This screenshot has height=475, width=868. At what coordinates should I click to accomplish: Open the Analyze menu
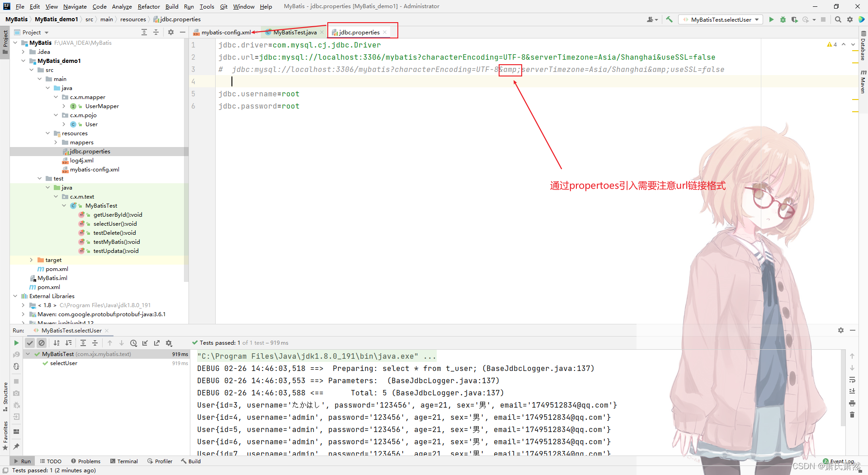pyautogui.click(x=122, y=6)
